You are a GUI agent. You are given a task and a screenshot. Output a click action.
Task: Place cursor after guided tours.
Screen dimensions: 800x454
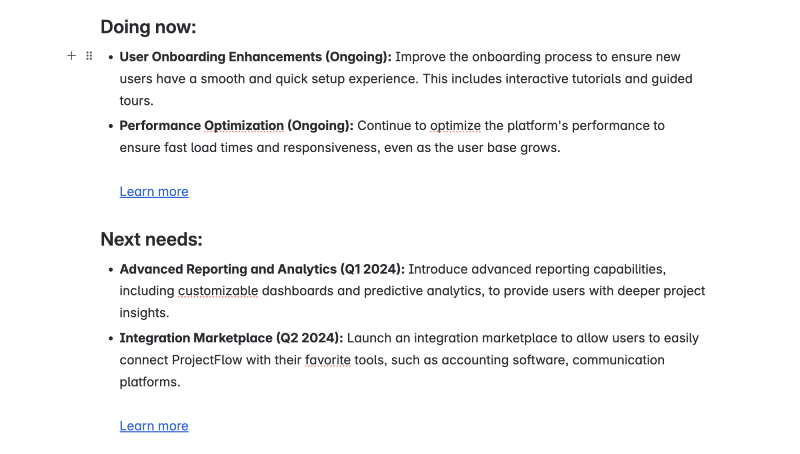coord(154,101)
